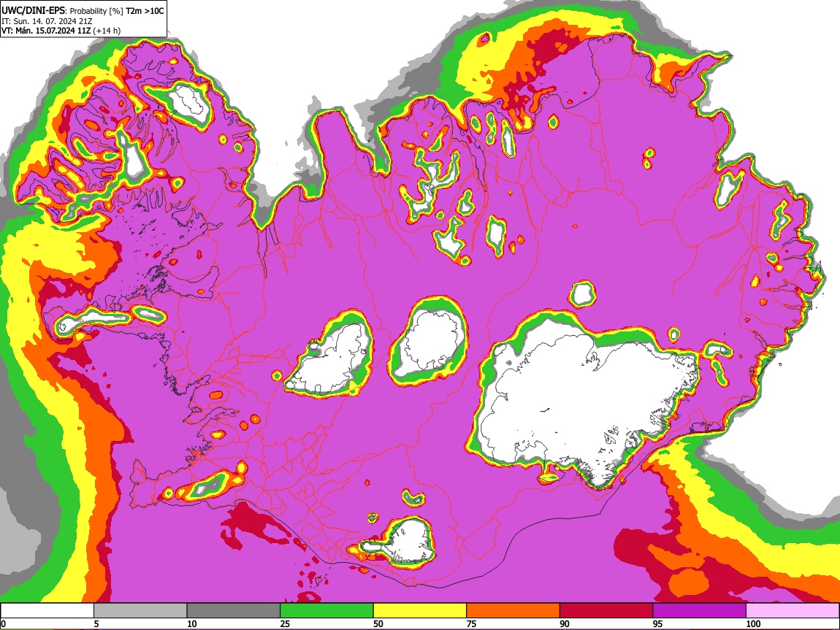Viewport: 840px width, 630px height.
Task: Click the 'T2m >10C' parameter label
Action: point(145,11)
